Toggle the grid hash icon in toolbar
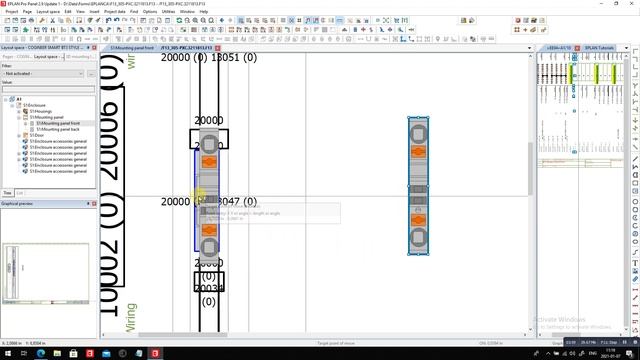Viewport: 640px width, 360px height. pos(299,20)
